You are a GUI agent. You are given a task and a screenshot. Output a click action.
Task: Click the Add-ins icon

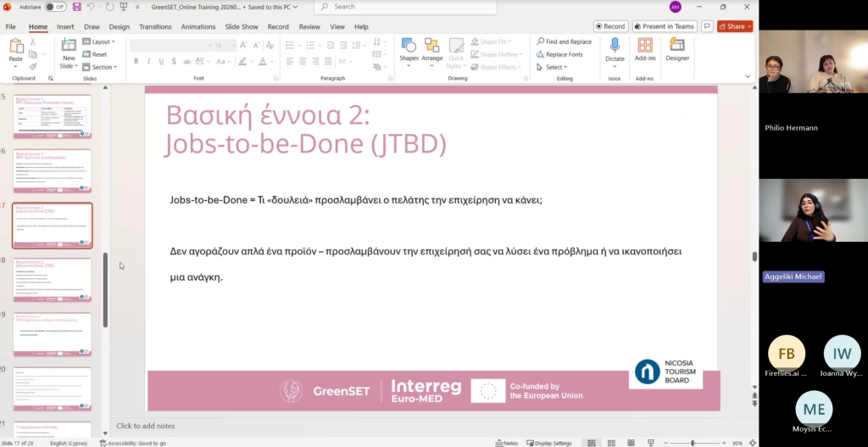coord(645,45)
